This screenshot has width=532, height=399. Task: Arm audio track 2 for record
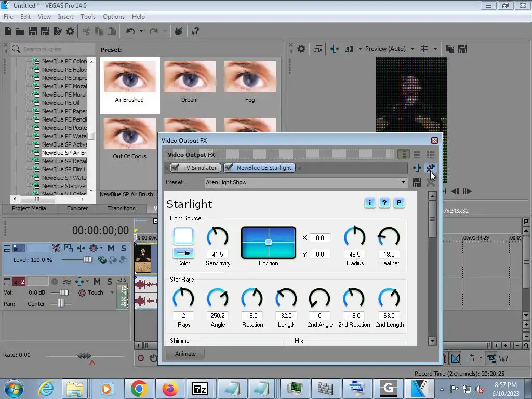[54, 282]
